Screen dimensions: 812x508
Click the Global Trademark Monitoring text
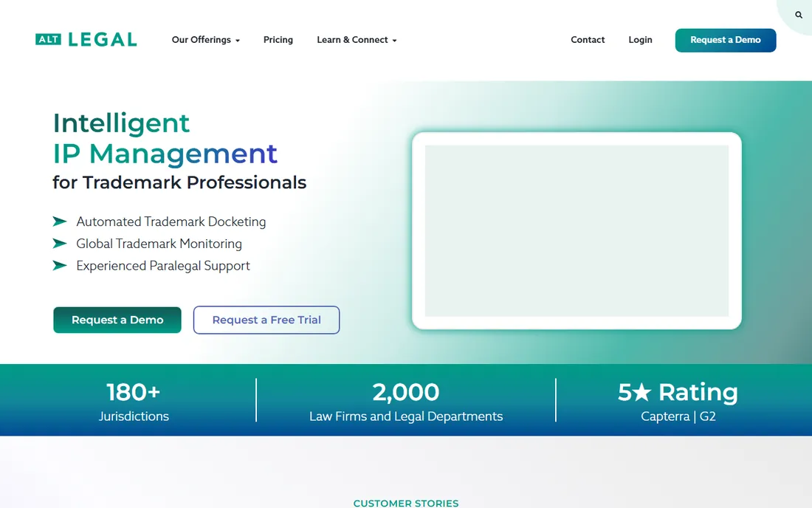click(x=159, y=244)
